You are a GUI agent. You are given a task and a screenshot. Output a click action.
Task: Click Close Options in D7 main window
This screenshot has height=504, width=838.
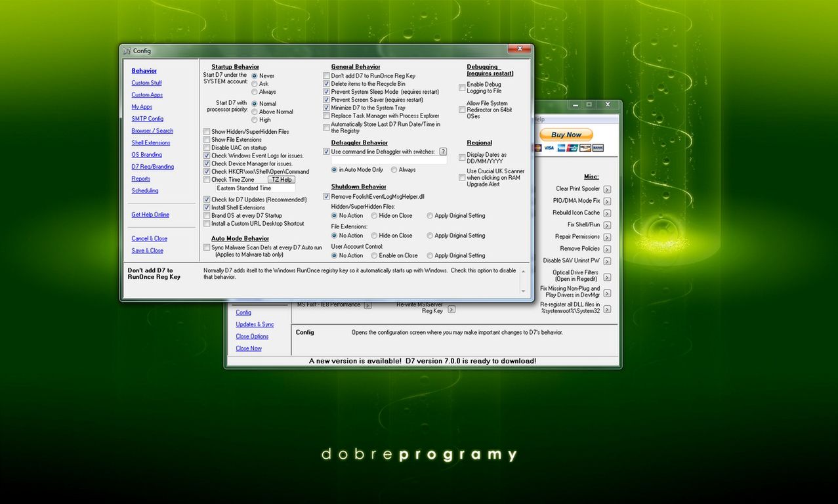pyautogui.click(x=252, y=337)
